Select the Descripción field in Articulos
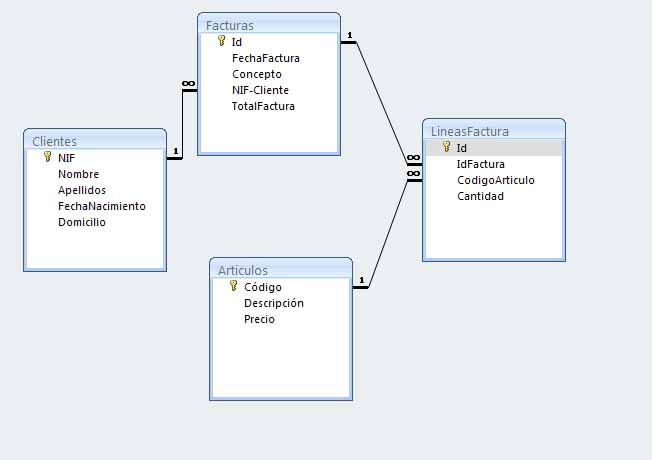This screenshot has height=460, width=652. coord(273,303)
